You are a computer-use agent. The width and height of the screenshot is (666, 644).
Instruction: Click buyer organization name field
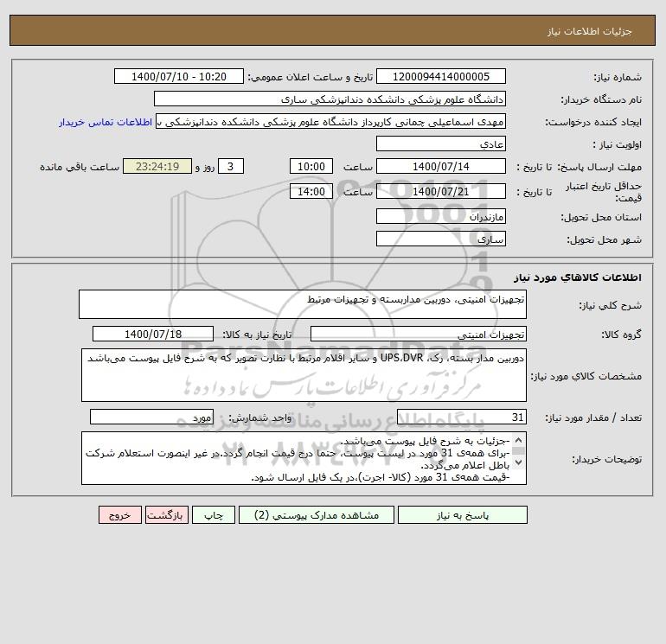tap(330, 99)
